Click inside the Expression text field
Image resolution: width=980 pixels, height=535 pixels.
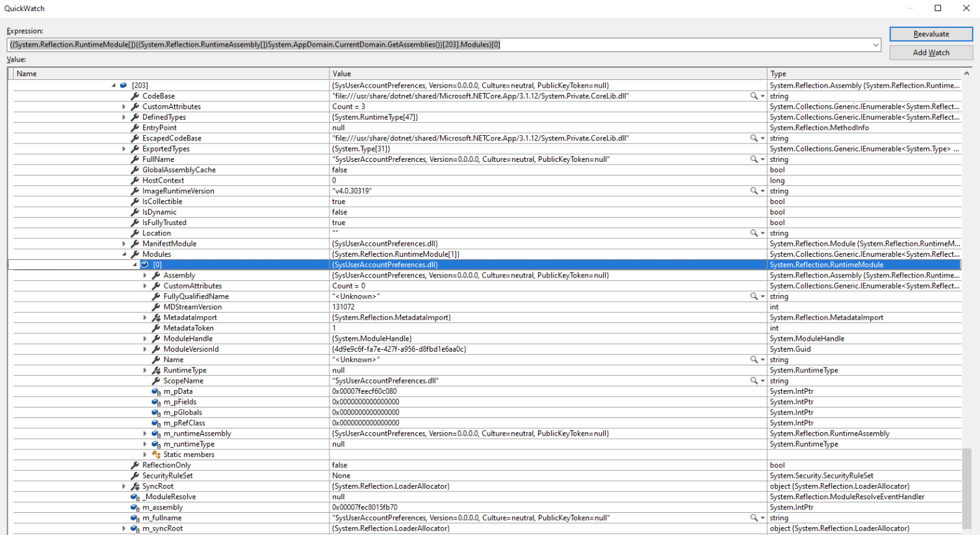pos(390,45)
